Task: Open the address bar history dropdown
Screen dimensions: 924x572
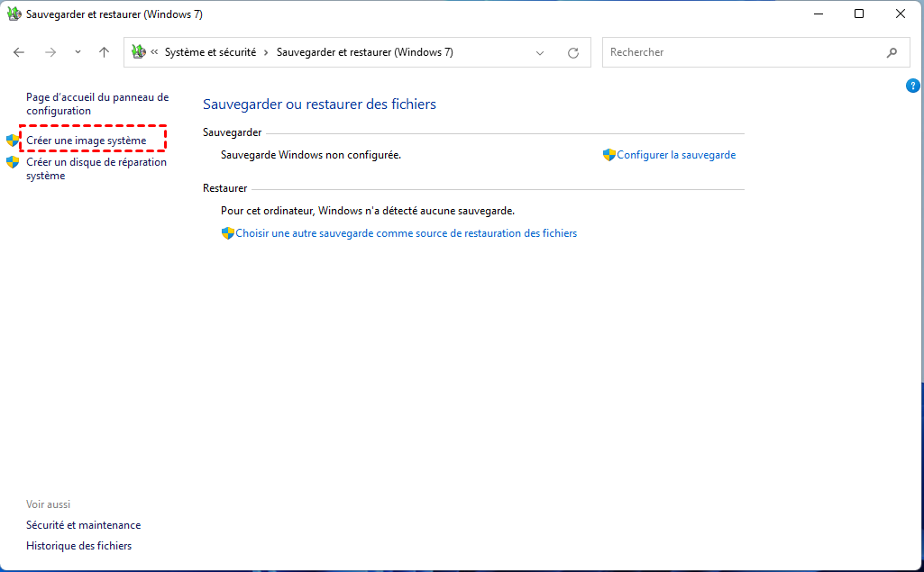Action: [x=540, y=53]
